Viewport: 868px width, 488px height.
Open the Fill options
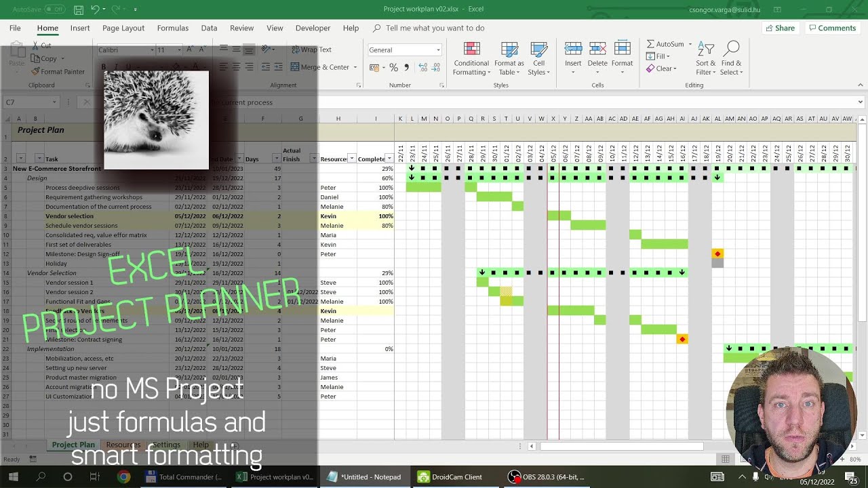click(x=658, y=56)
